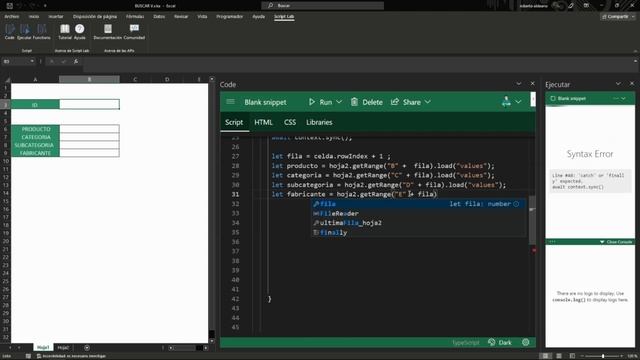The width and height of the screenshot is (640, 360).
Task: Select the PRODUCTO label cell
Action: [x=36, y=129]
